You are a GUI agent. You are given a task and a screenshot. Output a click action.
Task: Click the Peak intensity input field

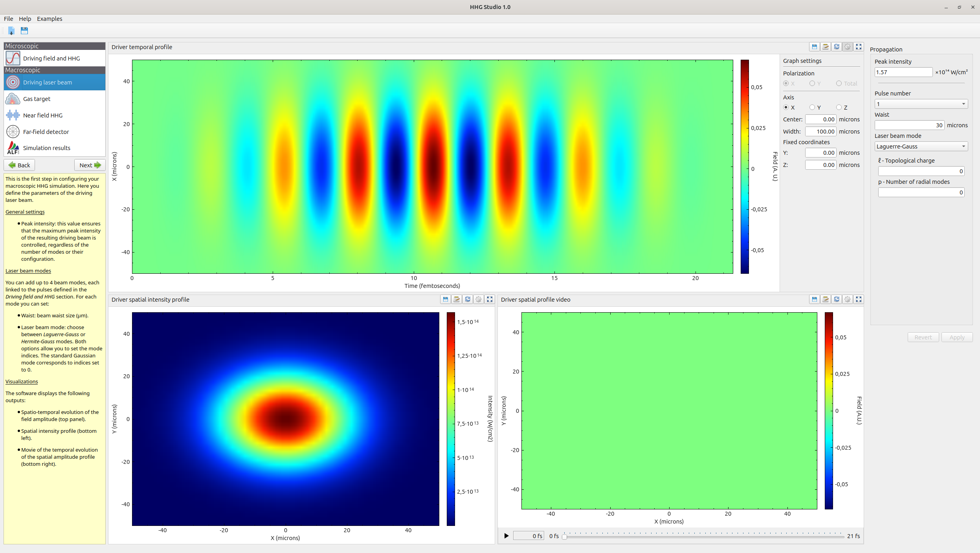[x=903, y=72]
